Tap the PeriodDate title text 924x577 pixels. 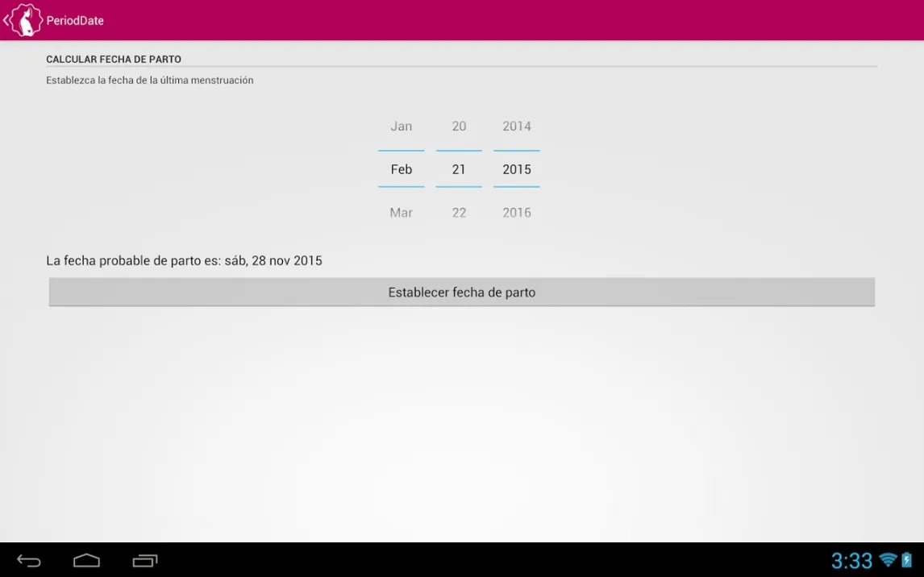[75, 21]
